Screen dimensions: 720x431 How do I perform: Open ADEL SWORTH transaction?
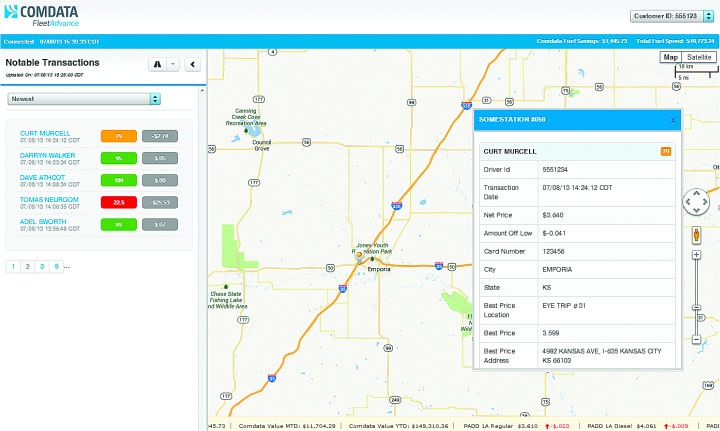[x=43, y=221]
